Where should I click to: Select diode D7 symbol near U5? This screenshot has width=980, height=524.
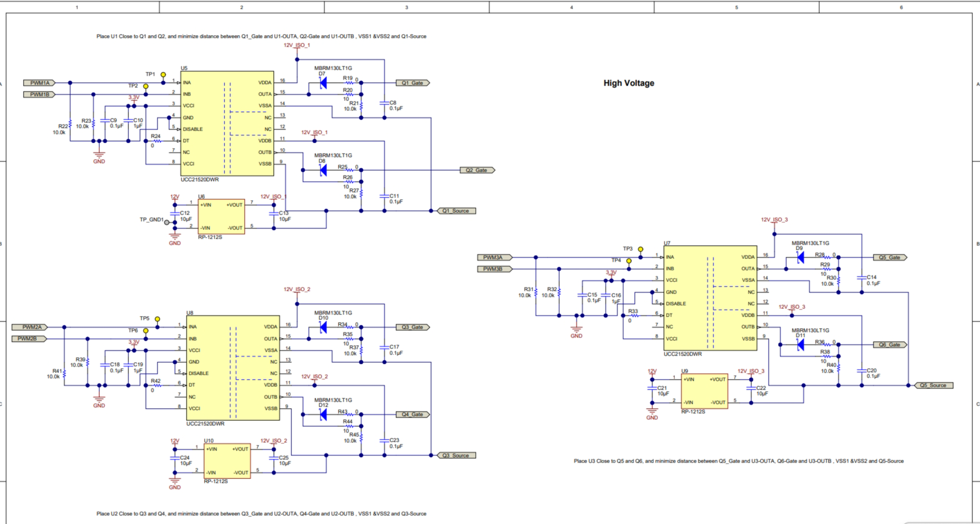323,83
